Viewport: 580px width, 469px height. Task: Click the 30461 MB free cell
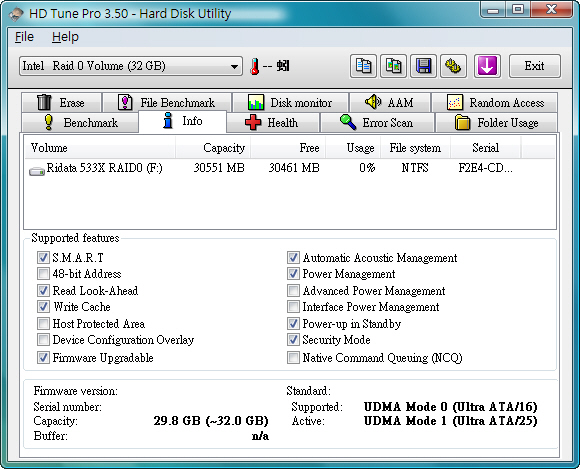[x=294, y=168]
